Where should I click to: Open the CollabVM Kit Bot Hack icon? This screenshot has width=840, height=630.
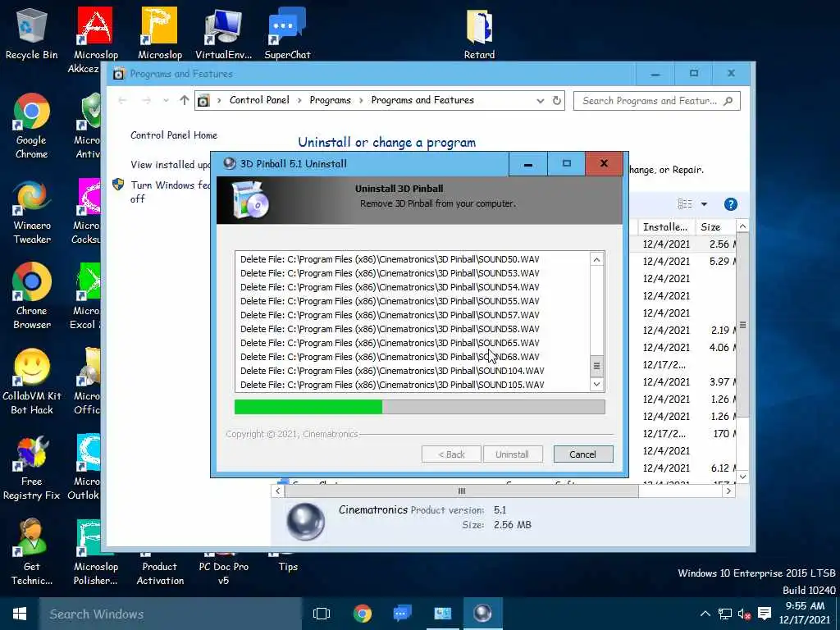pos(32,381)
